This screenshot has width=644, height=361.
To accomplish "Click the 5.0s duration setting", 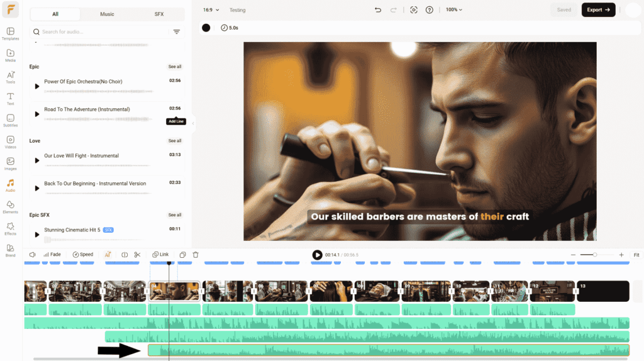I will pyautogui.click(x=230, y=28).
